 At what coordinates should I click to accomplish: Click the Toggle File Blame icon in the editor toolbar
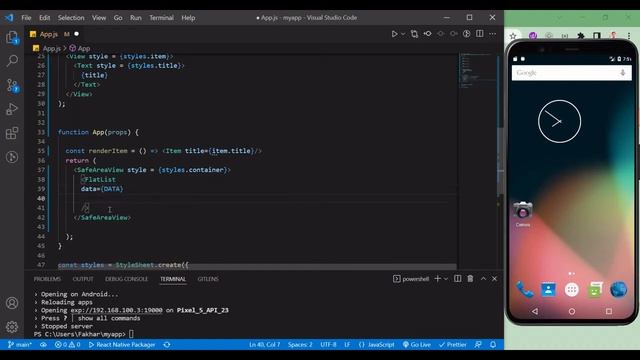[467, 34]
